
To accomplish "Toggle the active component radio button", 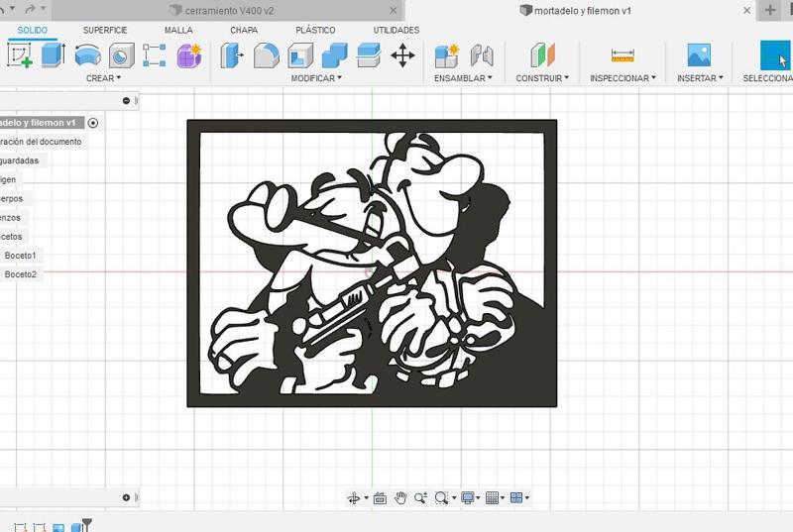I will pos(93,123).
